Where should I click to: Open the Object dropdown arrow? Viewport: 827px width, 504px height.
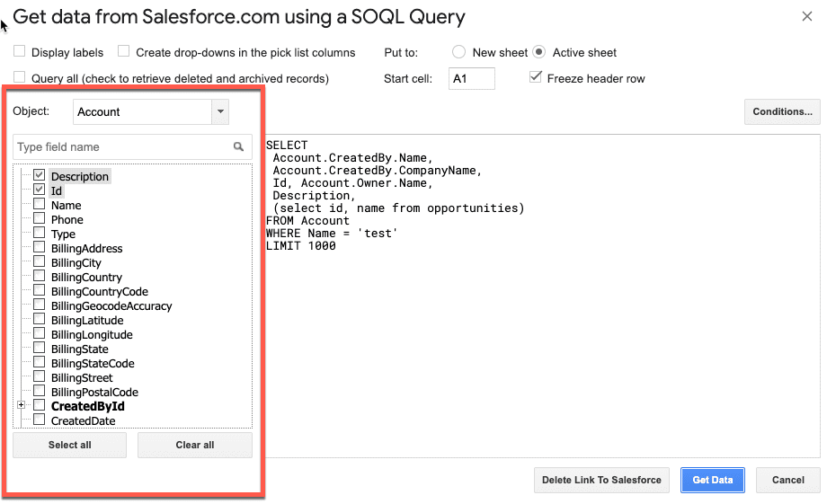click(220, 112)
